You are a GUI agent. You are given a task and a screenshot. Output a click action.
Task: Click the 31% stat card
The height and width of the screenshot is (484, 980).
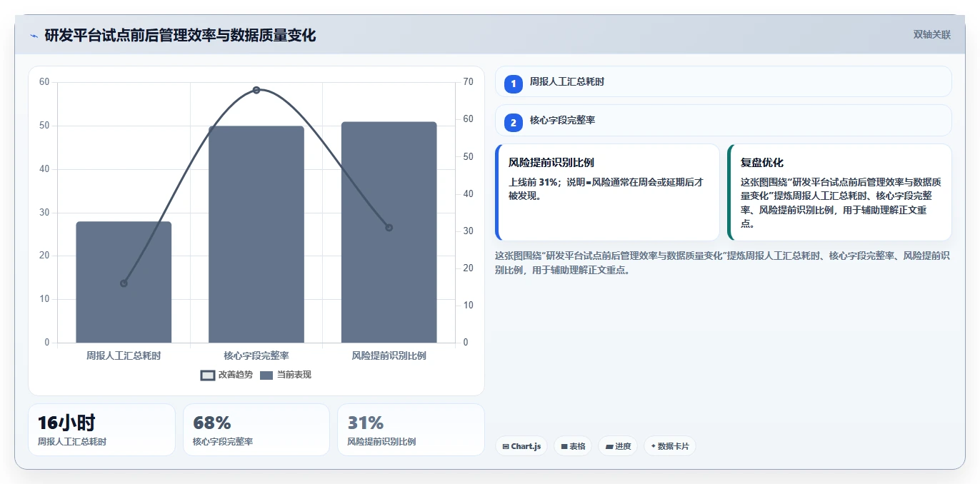pyautogui.click(x=411, y=430)
